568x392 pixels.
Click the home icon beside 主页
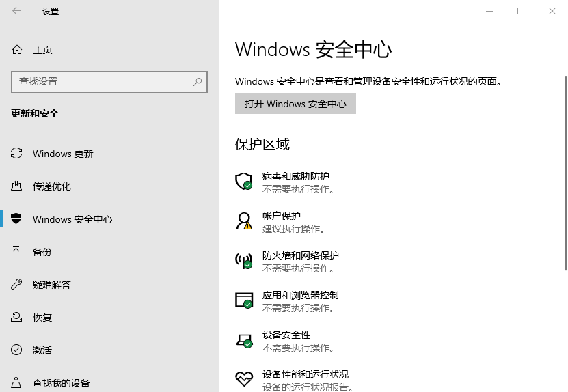(x=17, y=50)
